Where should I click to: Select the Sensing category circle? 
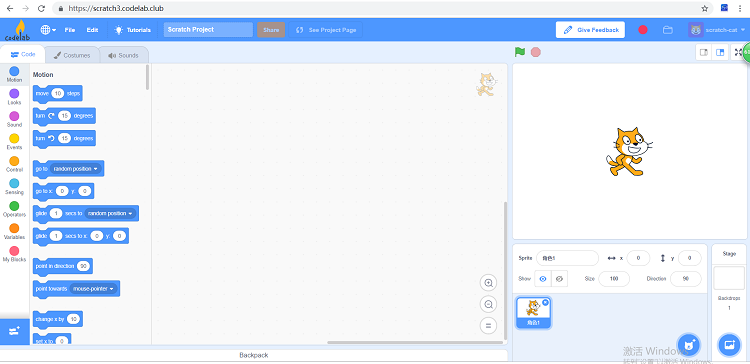point(14,184)
